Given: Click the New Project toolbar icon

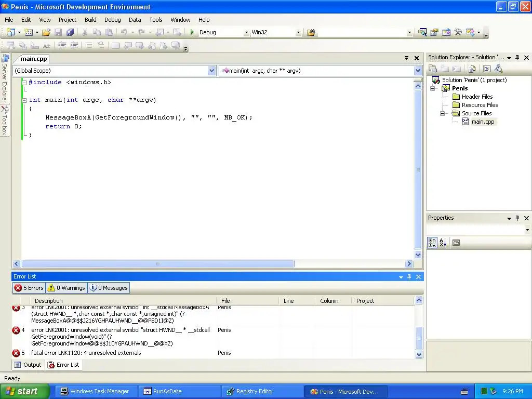Looking at the screenshot, I should click(x=10, y=32).
